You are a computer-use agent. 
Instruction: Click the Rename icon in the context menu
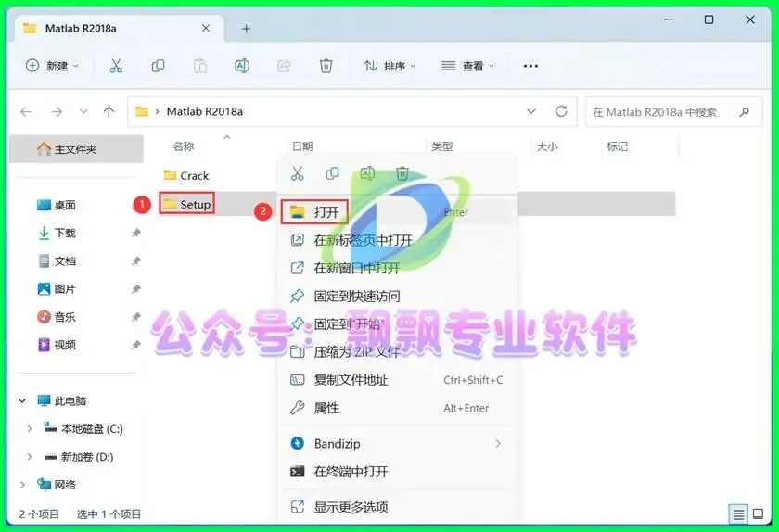(367, 173)
